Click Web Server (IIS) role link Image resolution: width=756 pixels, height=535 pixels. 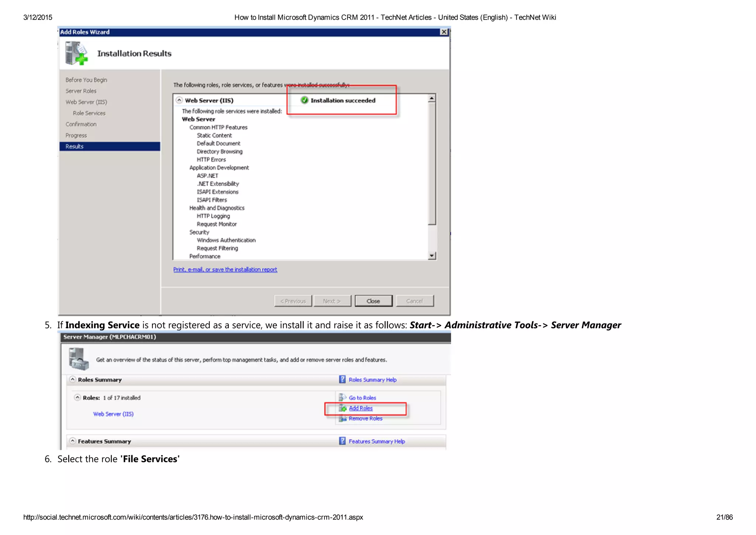pyautogui.click(x=113, y=414)
